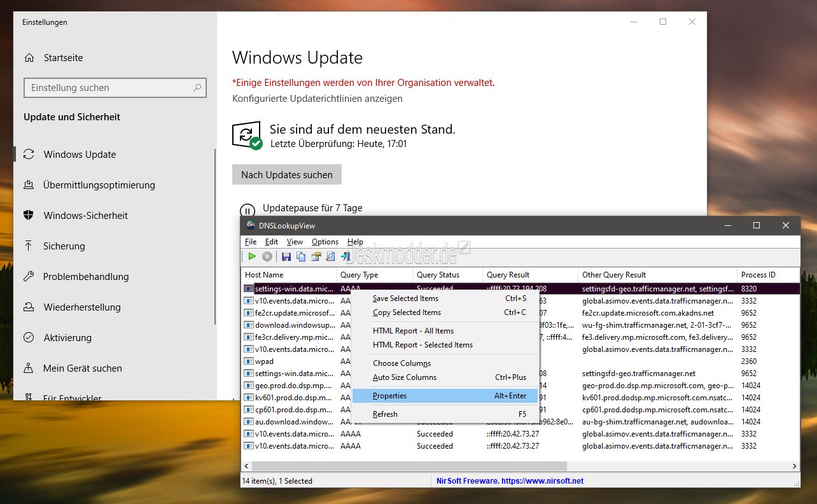The height and width of the screenshot is (504, 817).
Task: Click the Updatepause pause circle icon
Action: click(247, 210)
